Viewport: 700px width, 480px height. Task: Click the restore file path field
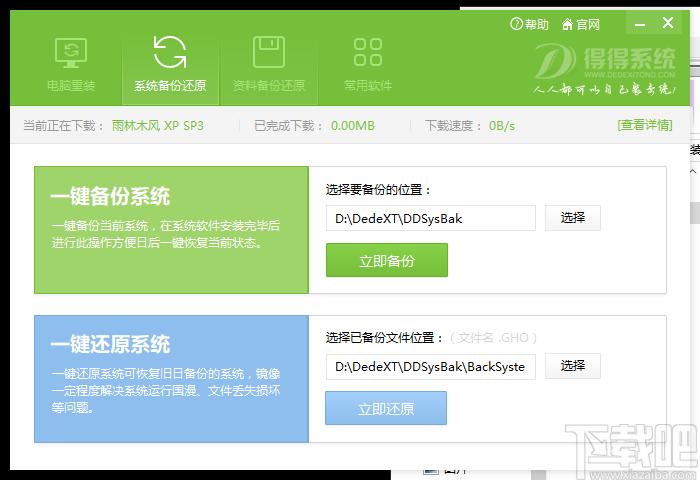pos(431,367)
